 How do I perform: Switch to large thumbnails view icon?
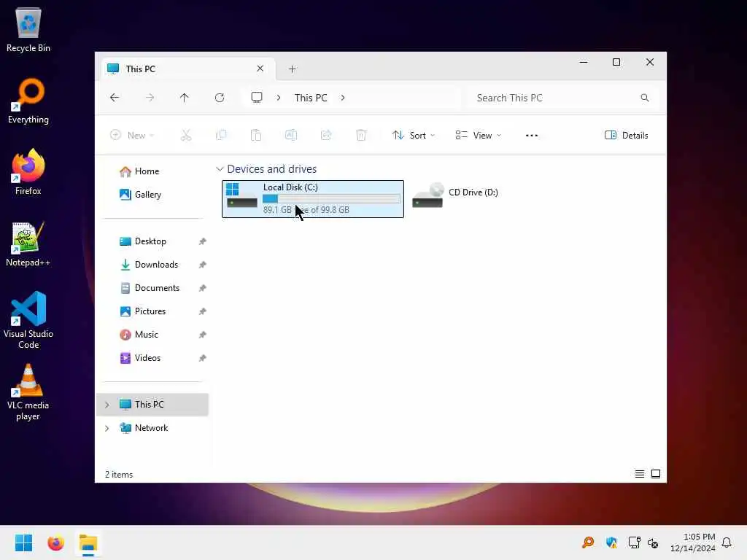coord(656,474)
